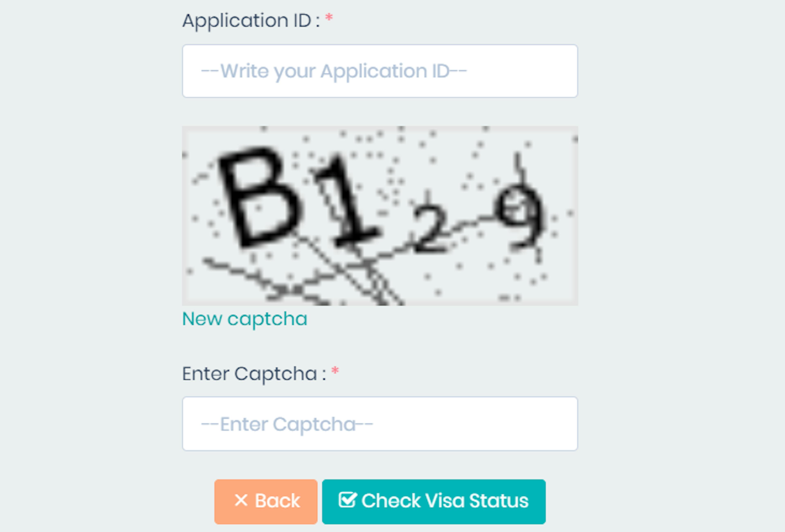
Task: Click the Check Visa Status text
Action: [445, 500]
